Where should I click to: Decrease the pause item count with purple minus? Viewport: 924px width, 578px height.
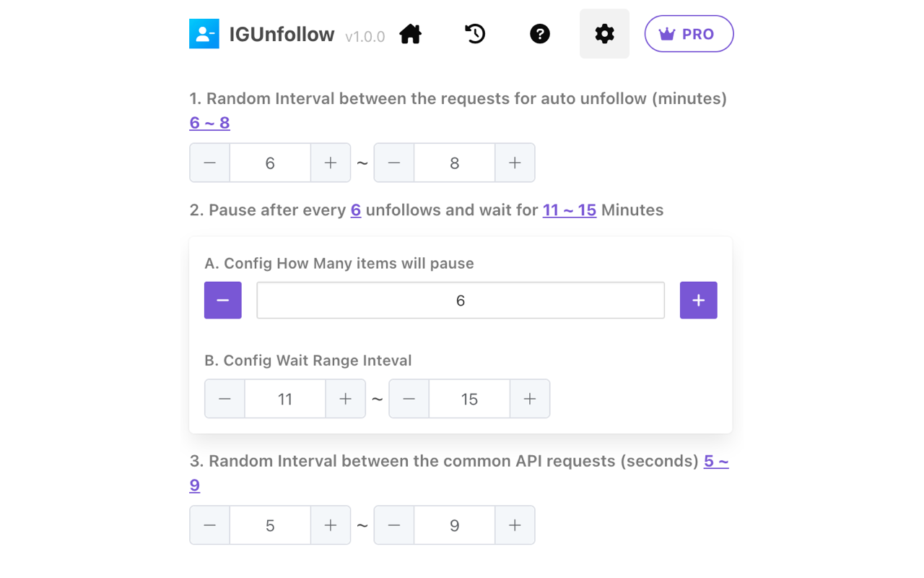click(x=222, y=300)
